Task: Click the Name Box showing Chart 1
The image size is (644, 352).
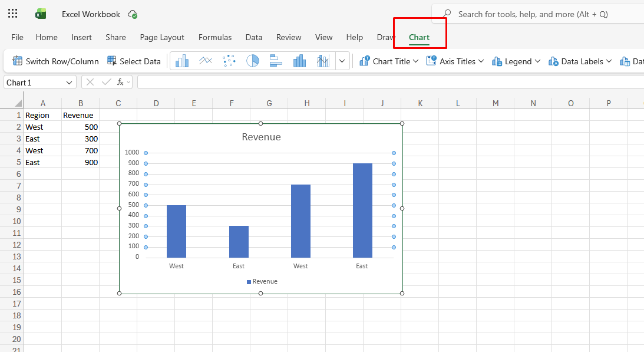Action: pyautogui.click(x=40, y=82)
